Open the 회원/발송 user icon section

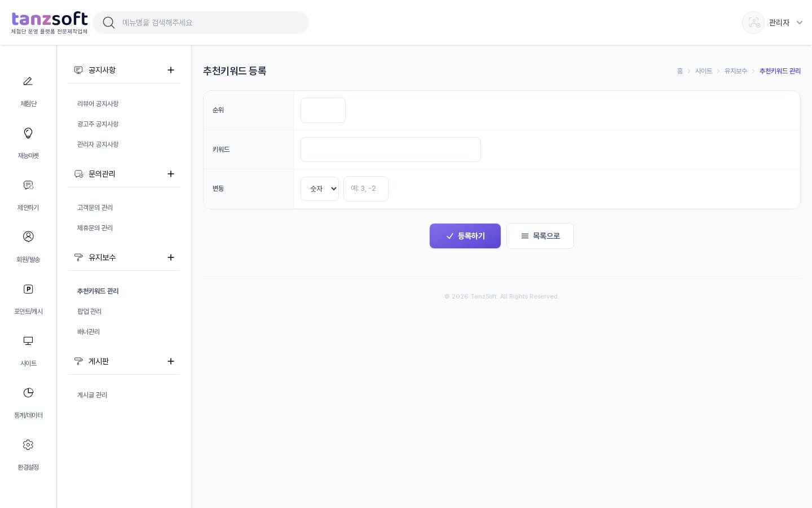pyautogui.click(x=28, y=237)
